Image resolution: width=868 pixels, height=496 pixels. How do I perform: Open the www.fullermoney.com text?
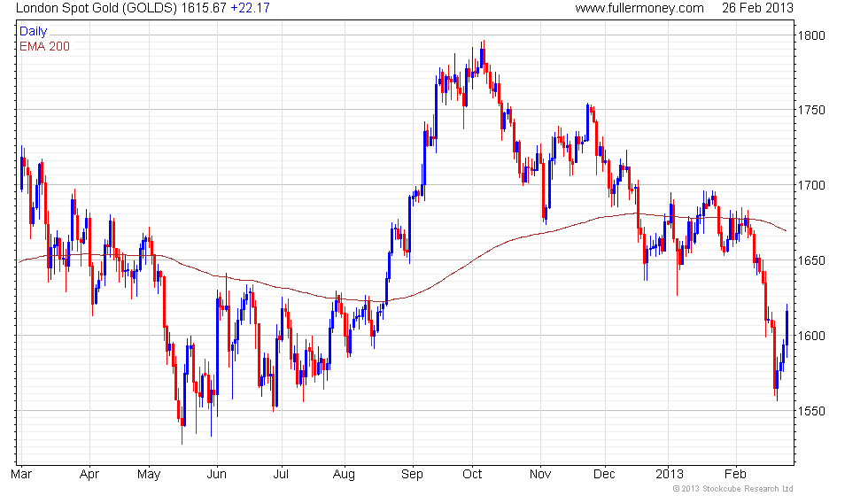[639, 8]
